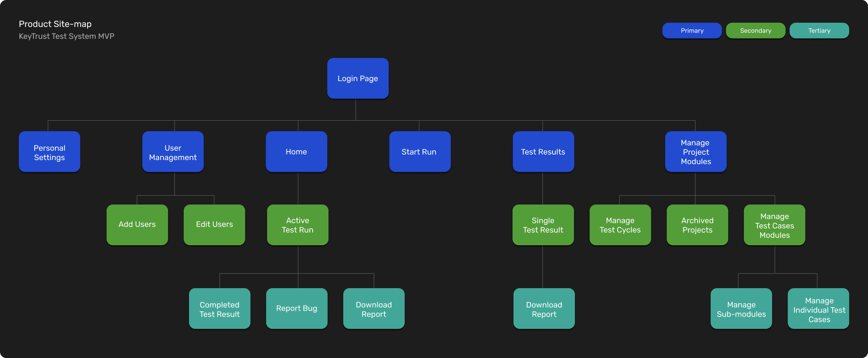The image size is (868, 358).
Task: Open the Manage Project Modules node
Action: 696,152
